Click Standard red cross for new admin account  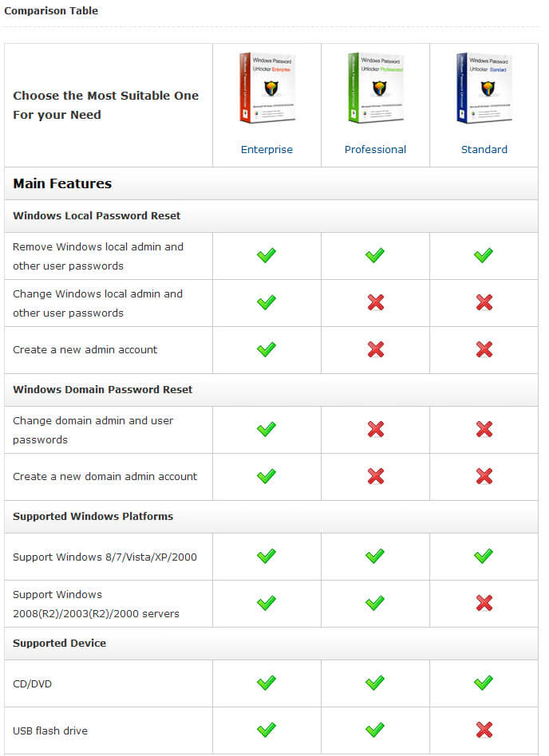pyautogui.click(x=484, y=349)
